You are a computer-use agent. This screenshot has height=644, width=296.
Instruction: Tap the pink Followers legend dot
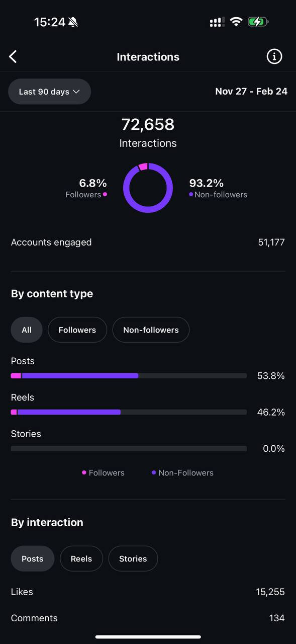point(84,472)
